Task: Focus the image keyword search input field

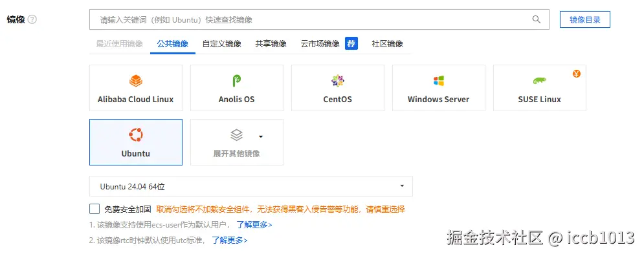Action: coord(319,19)
